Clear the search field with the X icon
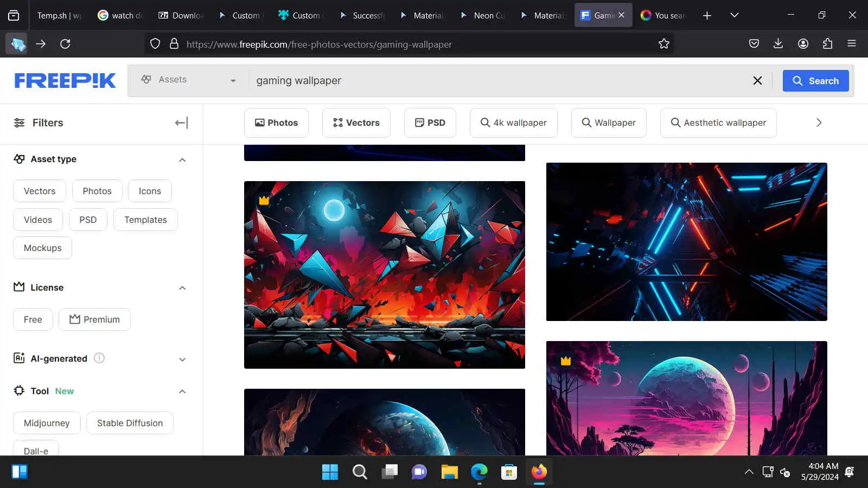The height and width of the screenshot is (488, 868). click(x=757, y=81)
